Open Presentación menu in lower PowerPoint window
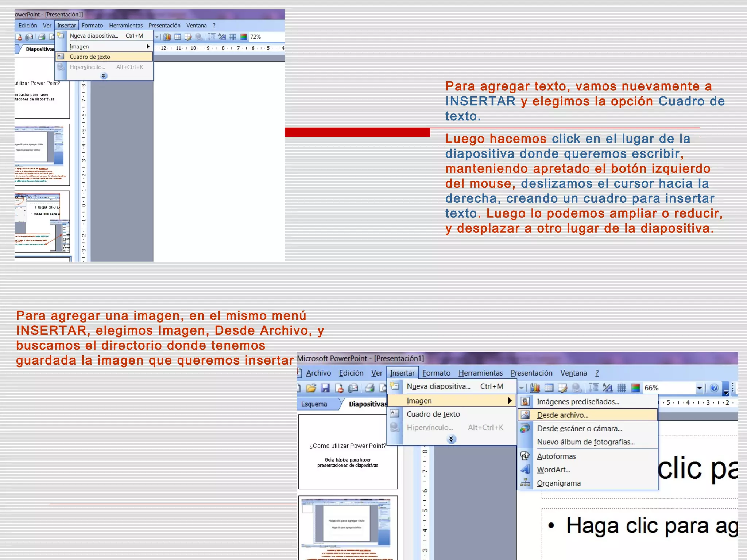Image resolution: width=747 pixels, height=560 pixels. pyautogui.click(x=531, y=373)
